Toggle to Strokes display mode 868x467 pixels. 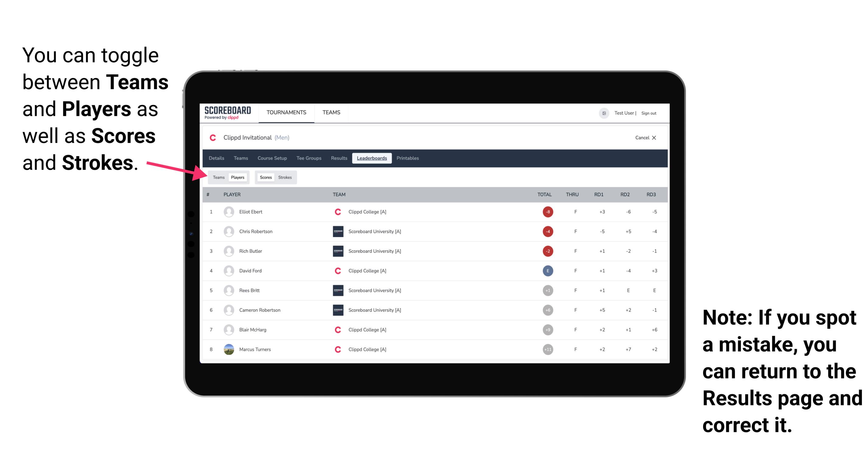[x=286, y=177]
